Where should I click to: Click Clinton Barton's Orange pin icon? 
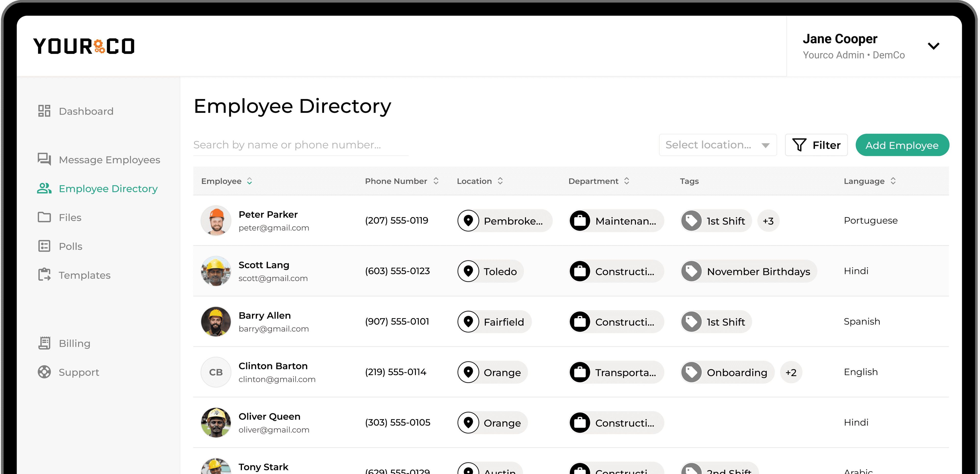468,372
